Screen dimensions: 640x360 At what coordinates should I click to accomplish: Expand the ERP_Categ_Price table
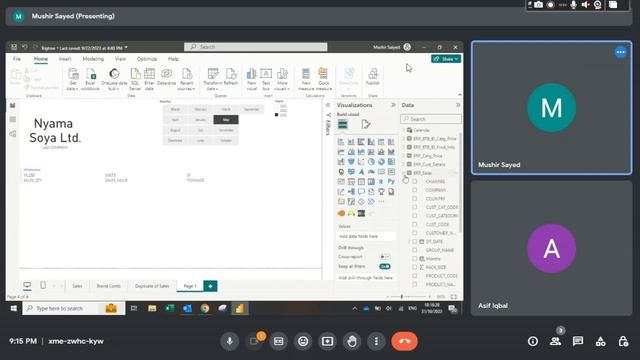pos(404,156)
